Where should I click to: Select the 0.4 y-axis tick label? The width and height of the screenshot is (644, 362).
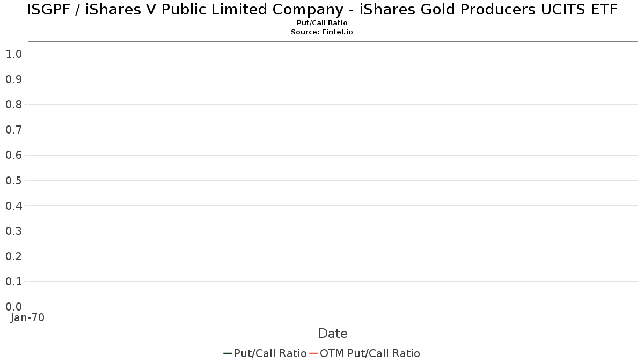click(x=13, y=206)
